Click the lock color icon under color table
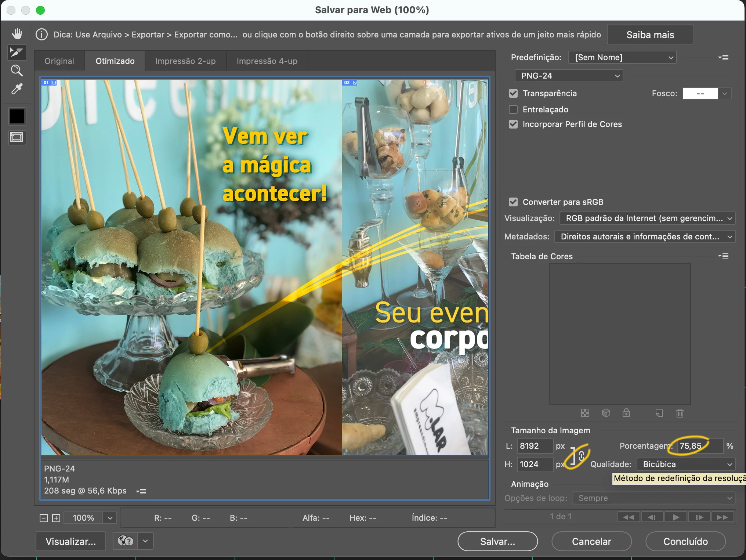Screen dimensions: 746x560 pyautogui.click(x=626, y=413)
